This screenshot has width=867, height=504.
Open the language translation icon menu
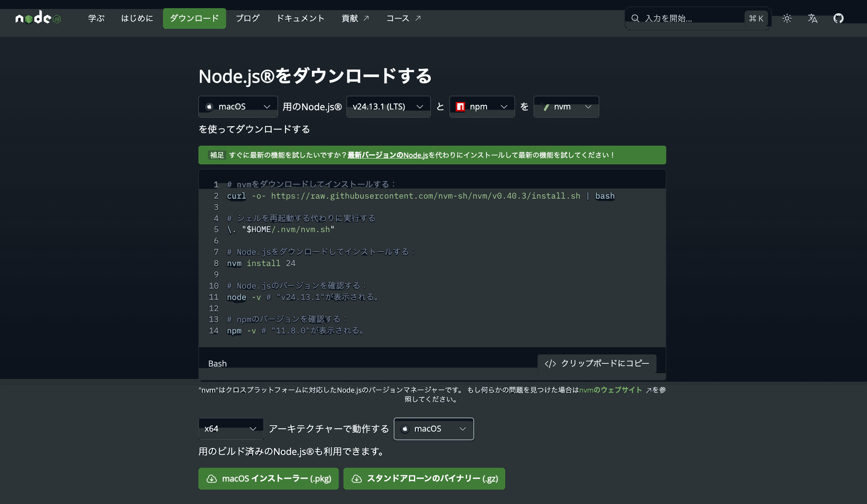pos(812,18)
